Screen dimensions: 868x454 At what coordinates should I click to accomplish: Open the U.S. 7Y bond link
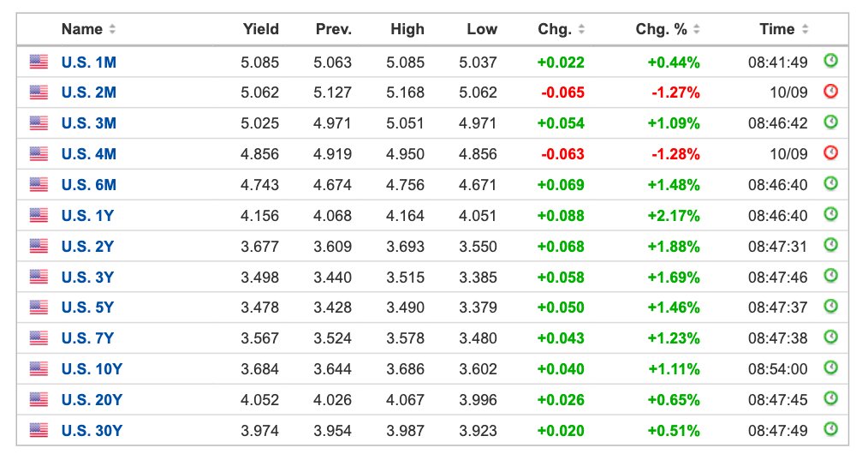click(x=87, y=338)
